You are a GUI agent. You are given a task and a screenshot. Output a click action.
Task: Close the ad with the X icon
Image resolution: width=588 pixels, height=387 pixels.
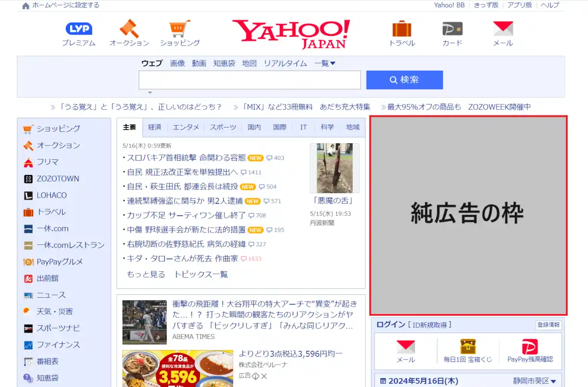[264, 376]
